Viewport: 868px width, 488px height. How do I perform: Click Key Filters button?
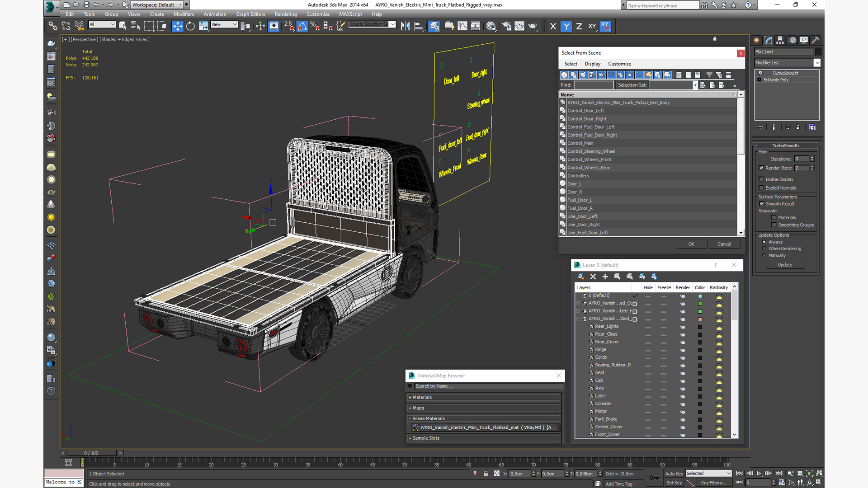point(714,483)
